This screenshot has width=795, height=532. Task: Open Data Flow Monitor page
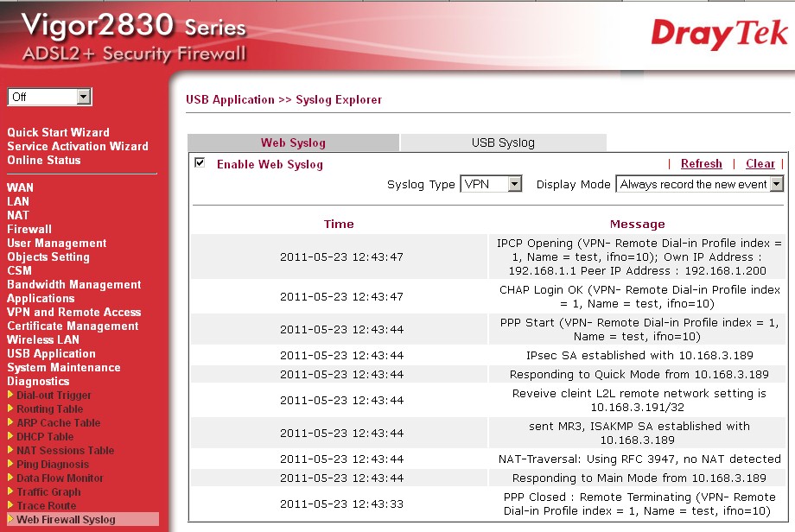60,478
